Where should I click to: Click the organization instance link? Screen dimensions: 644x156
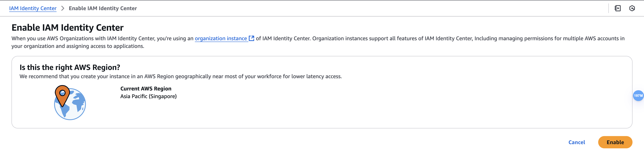221,39
